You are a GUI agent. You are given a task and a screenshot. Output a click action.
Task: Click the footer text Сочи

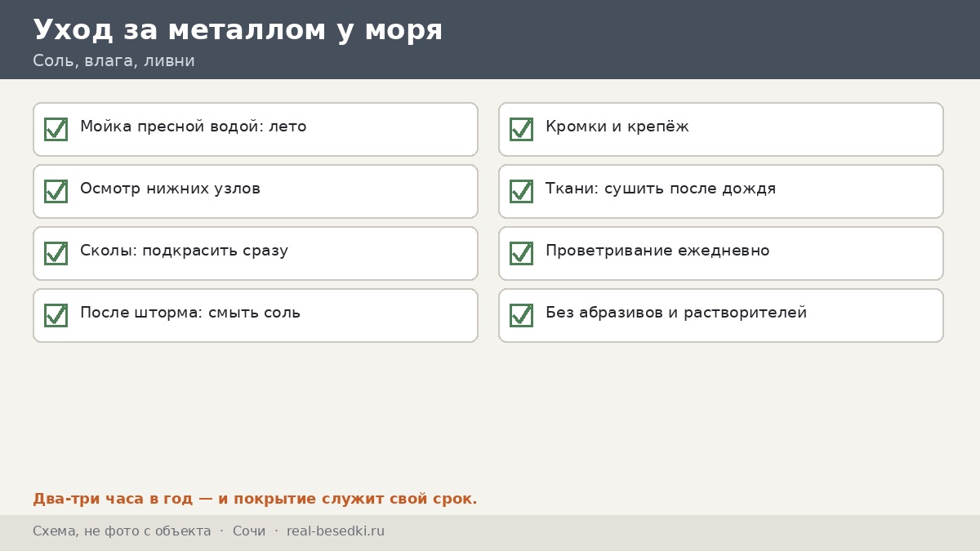pyautogui.click(x=249, y=531)
